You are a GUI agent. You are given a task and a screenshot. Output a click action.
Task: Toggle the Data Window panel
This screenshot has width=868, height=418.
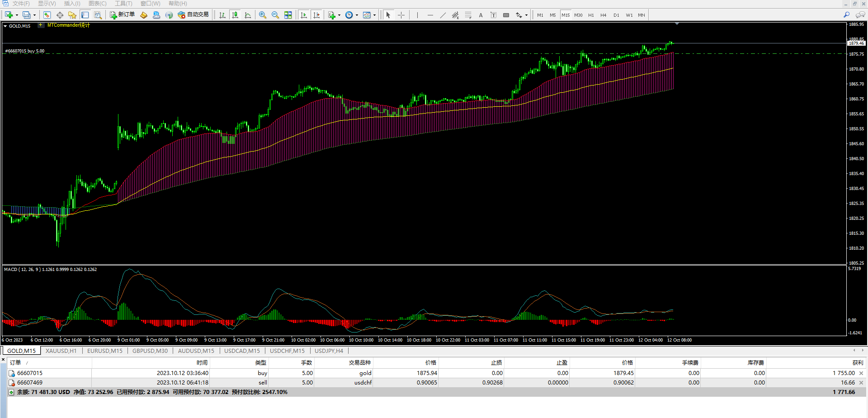point(60,15)
